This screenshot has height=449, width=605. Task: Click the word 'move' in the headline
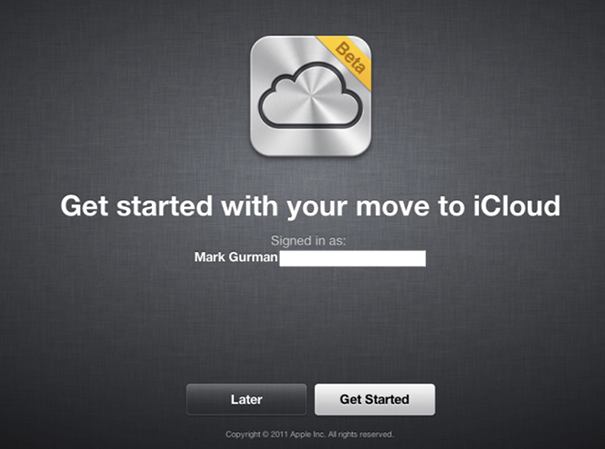click(392, 206)
